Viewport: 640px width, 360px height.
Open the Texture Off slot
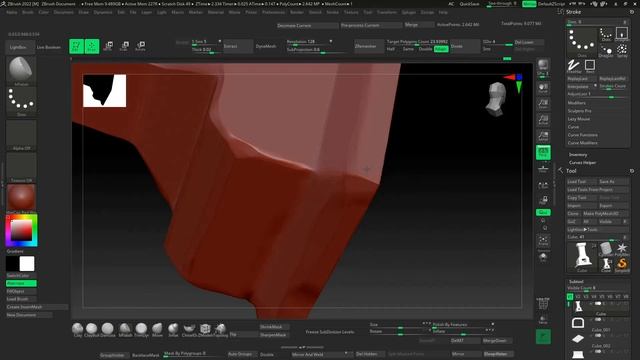point(21,167)
